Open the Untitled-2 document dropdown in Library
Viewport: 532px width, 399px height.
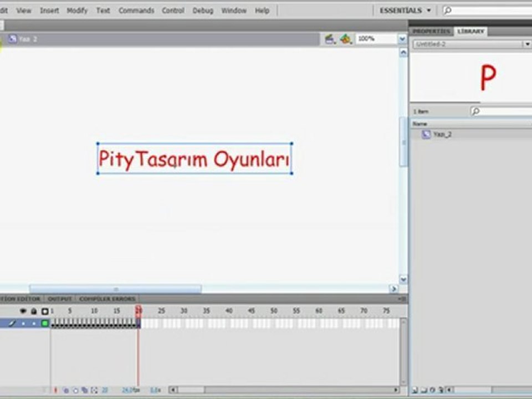tap(472, 44)
